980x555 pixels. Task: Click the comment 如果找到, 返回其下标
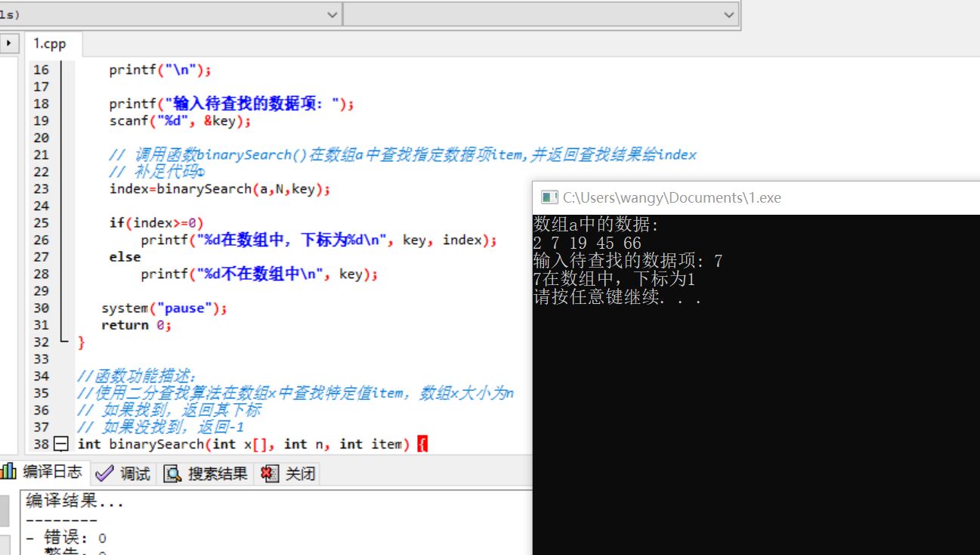pyautogui.click(x=169, y=410)
